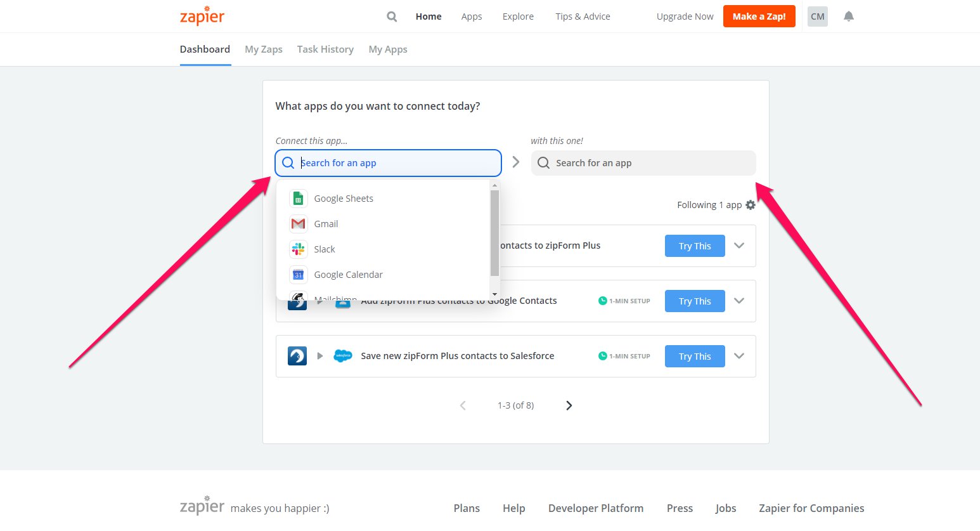Click Try This for zipForm Plus contacts zap

(695, 246)
